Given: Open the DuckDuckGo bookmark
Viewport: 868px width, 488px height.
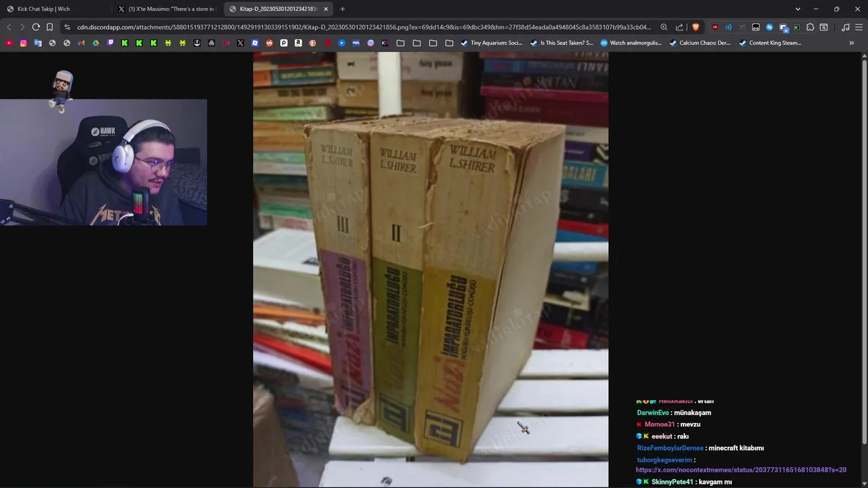Looking at the screenshot, I should click(313, 43).
